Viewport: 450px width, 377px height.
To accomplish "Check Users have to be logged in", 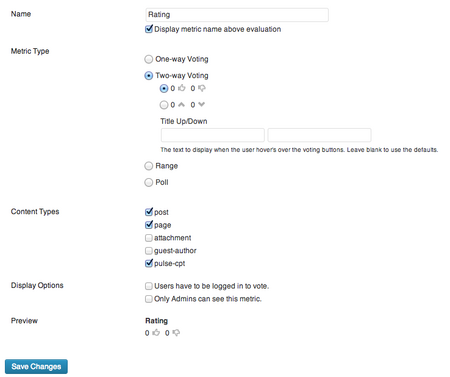I will point(149,286).
